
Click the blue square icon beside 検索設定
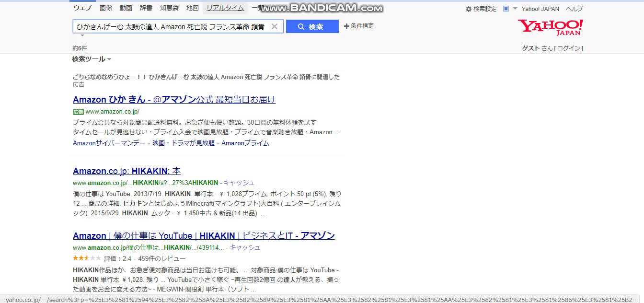click(x=506, y=9)
